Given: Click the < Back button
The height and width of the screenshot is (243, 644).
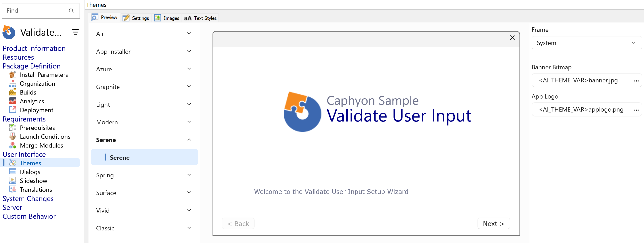Looking at the screenshot, I should [238, 224].
